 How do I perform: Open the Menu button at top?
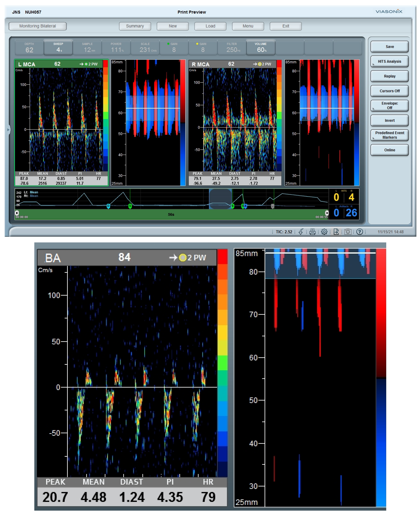tap(248, 26)
